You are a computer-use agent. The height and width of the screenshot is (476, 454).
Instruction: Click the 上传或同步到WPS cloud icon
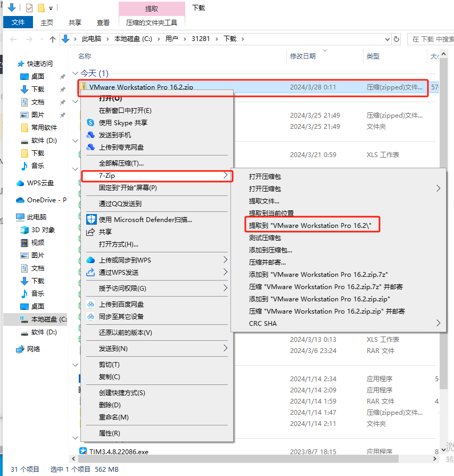[90, 260]
